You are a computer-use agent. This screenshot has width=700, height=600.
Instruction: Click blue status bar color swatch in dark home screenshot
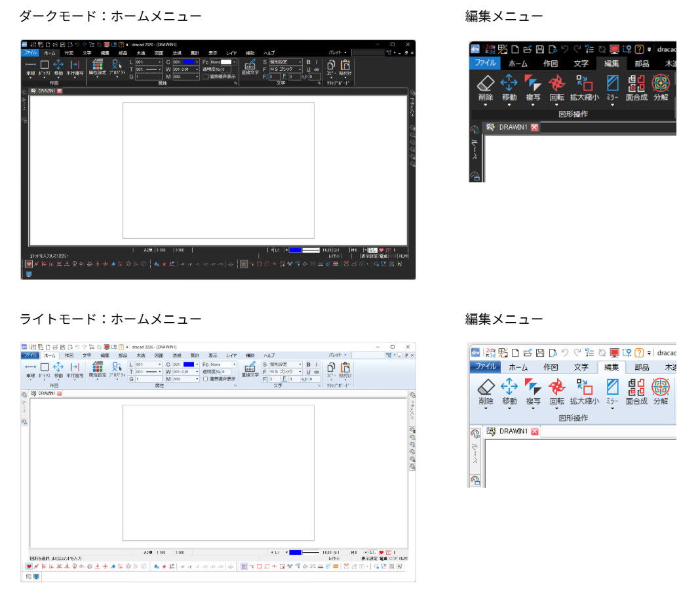point(296,250)
